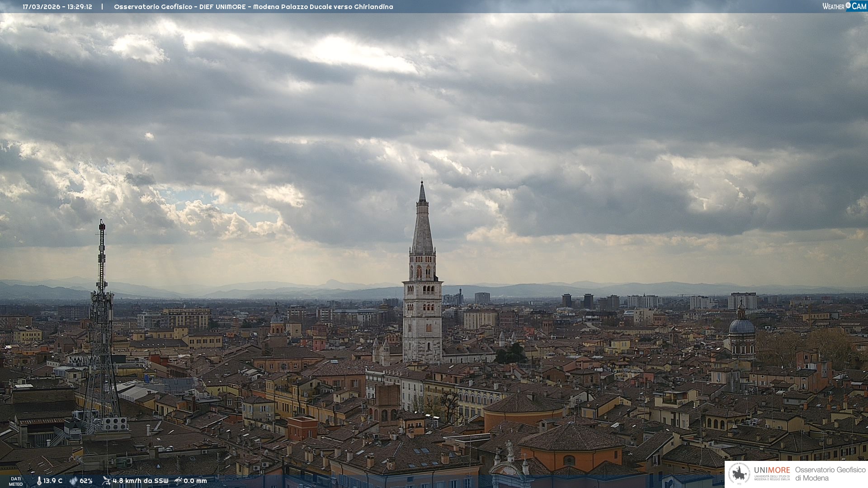Click the 13.9 C temperature reading
The image size is (868, 488).
pos(53,481)
